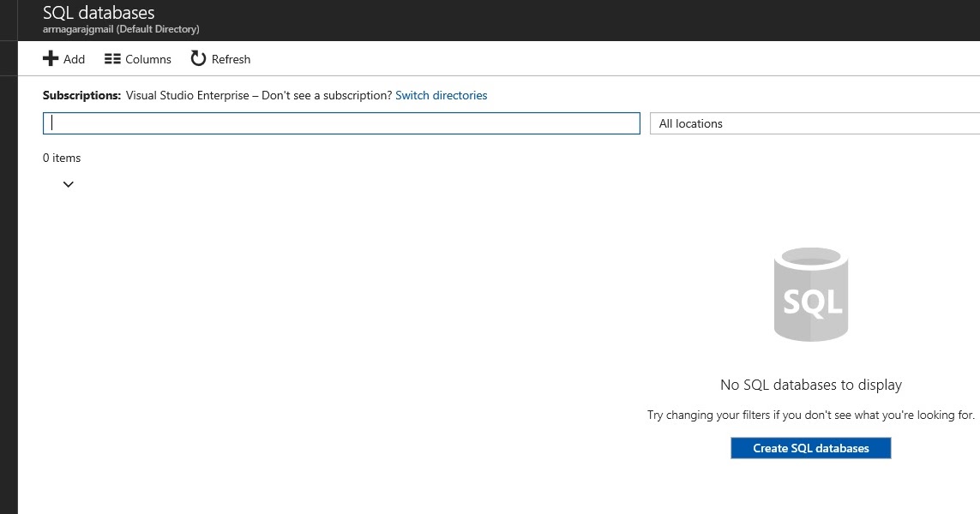Click the plus icon next to Add

pos(51,58)
